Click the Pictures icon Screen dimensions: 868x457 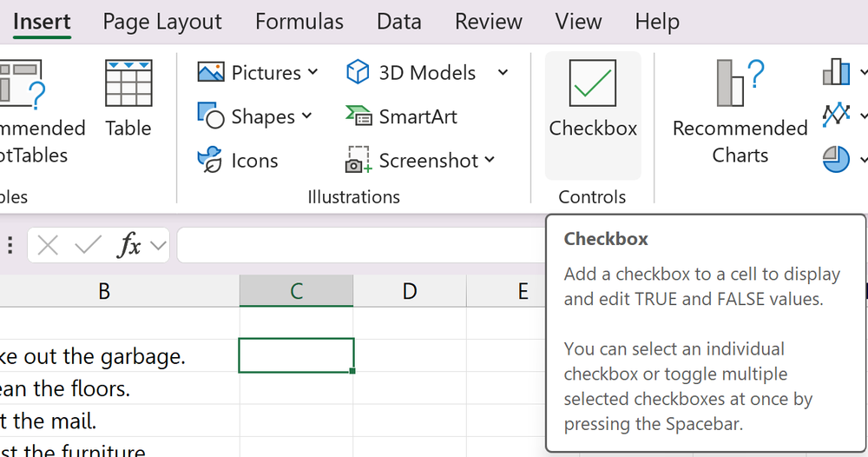coord(211,72)
